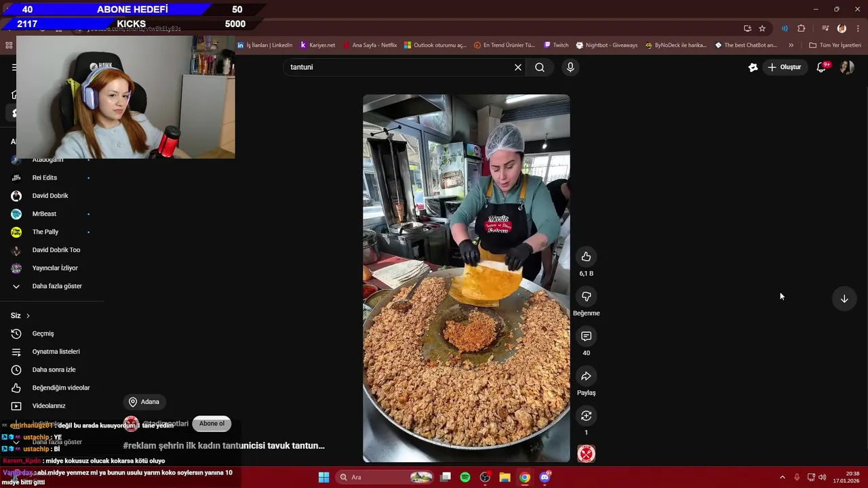The width and height of the screenshot is (868, 488).
Task: Expand the Siz section header
Action: 20,315
